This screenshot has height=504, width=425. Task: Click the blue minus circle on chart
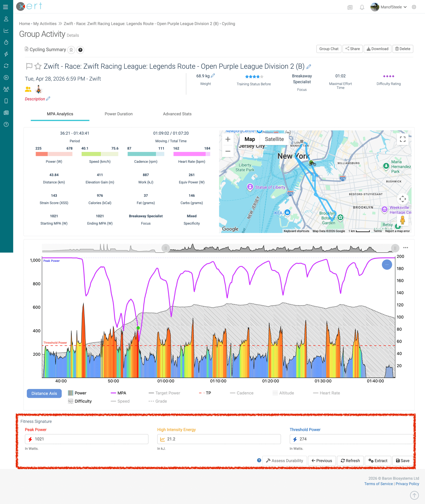coord(387,265)
